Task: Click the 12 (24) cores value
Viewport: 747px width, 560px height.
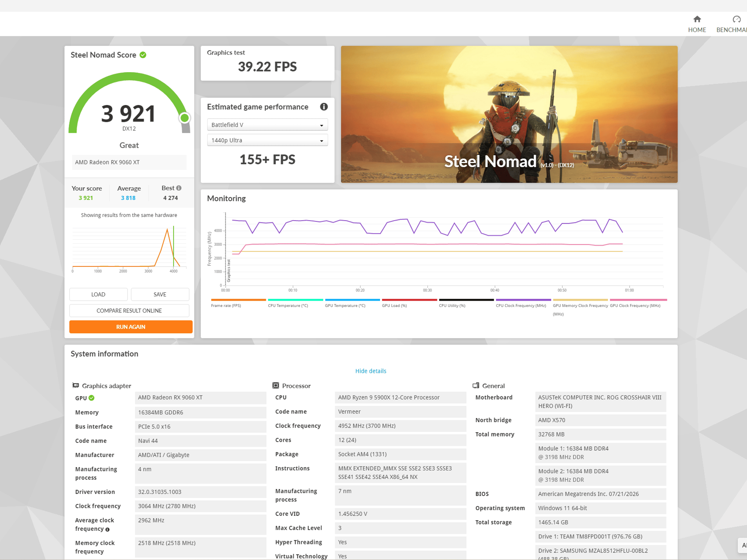Action: (x=400, y=440)
